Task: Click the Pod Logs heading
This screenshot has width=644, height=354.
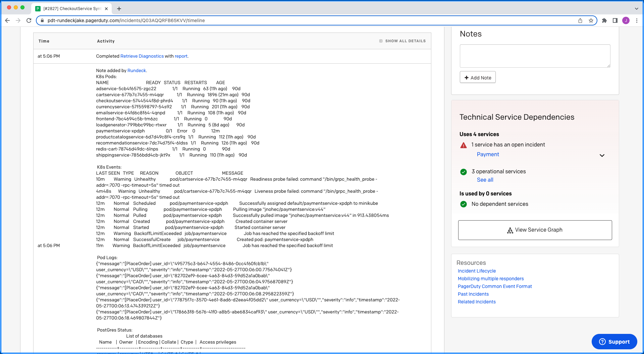Action: 107,257
